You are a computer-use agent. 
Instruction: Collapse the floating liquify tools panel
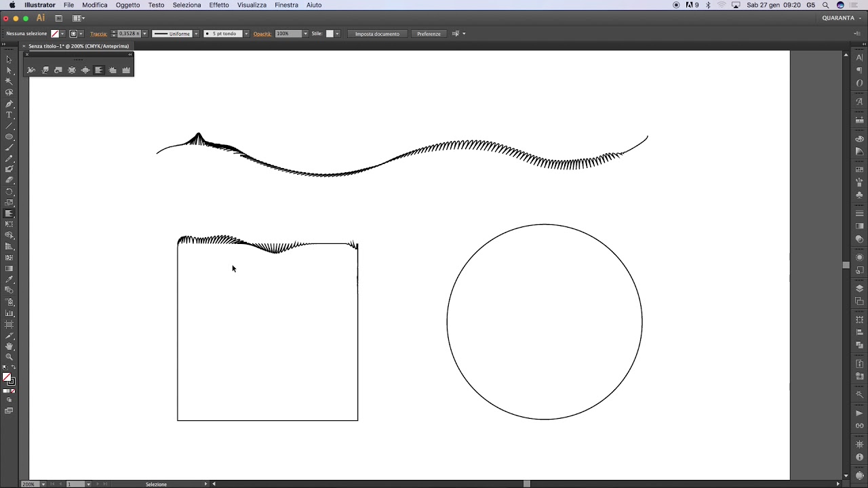130,55
